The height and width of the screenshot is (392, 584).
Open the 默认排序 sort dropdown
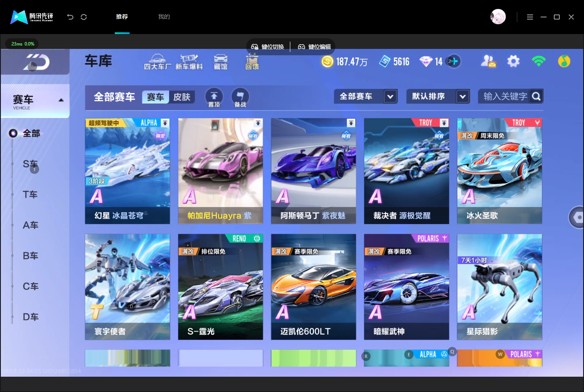(x=438, y=97)
